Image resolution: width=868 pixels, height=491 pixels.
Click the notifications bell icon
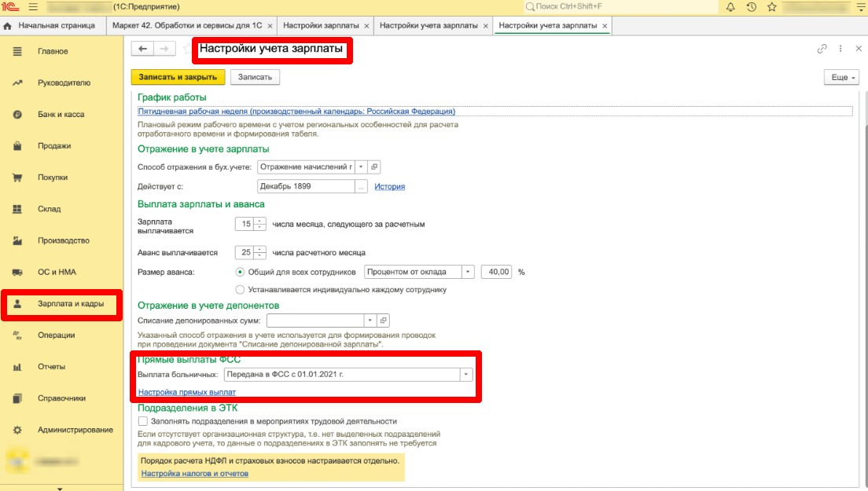pos(730,7)
